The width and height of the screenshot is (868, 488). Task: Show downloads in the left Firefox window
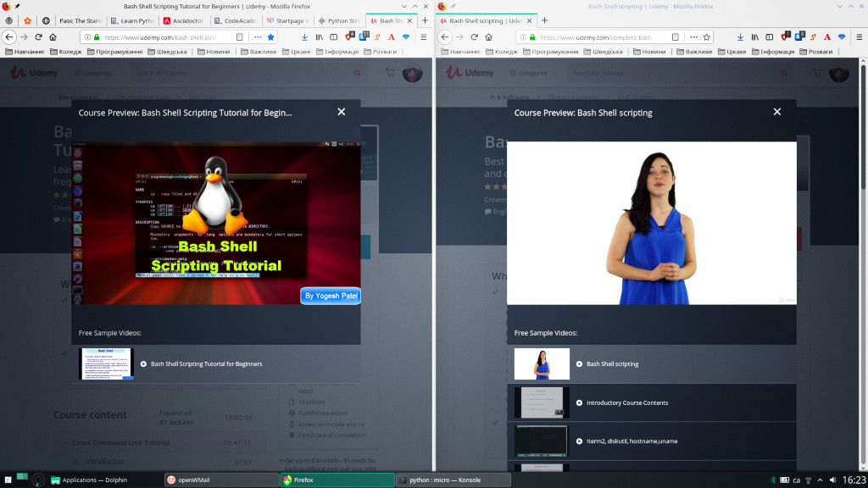(304, 37)
